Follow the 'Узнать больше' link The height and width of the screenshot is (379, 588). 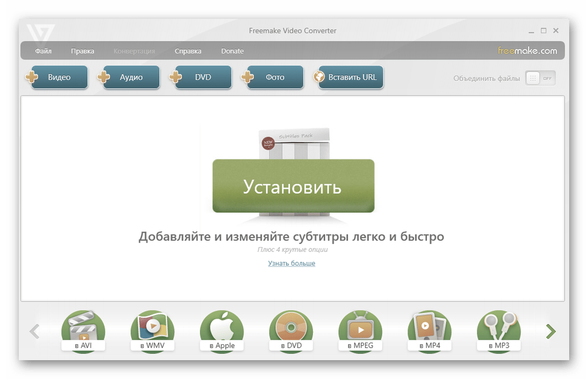tap(292, 264)
